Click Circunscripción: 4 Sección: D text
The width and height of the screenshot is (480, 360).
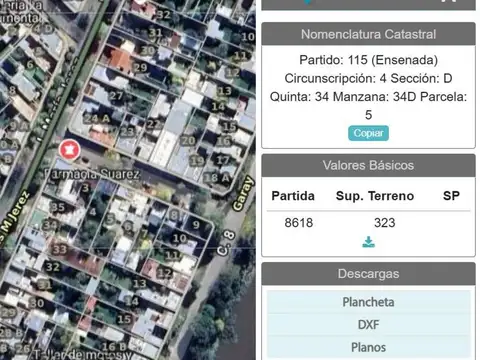click(x=368, y=78)
